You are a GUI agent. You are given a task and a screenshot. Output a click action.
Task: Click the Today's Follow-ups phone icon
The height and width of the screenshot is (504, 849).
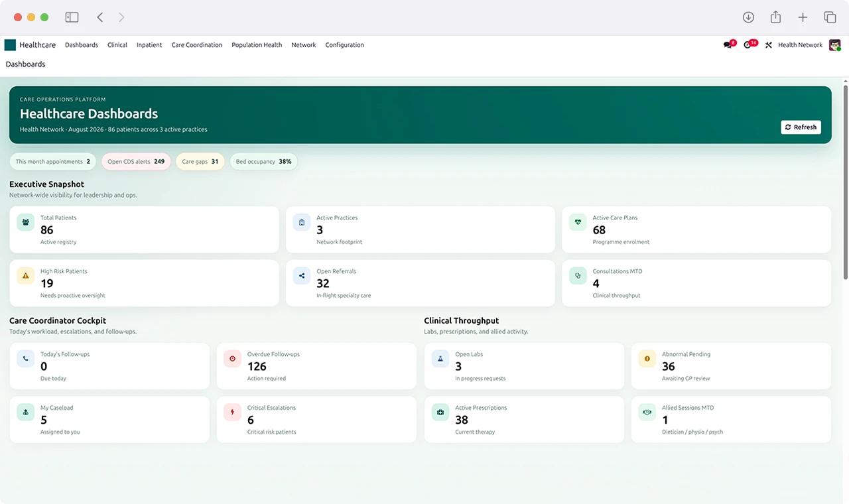pyautogui.click(x=26, y=359)
